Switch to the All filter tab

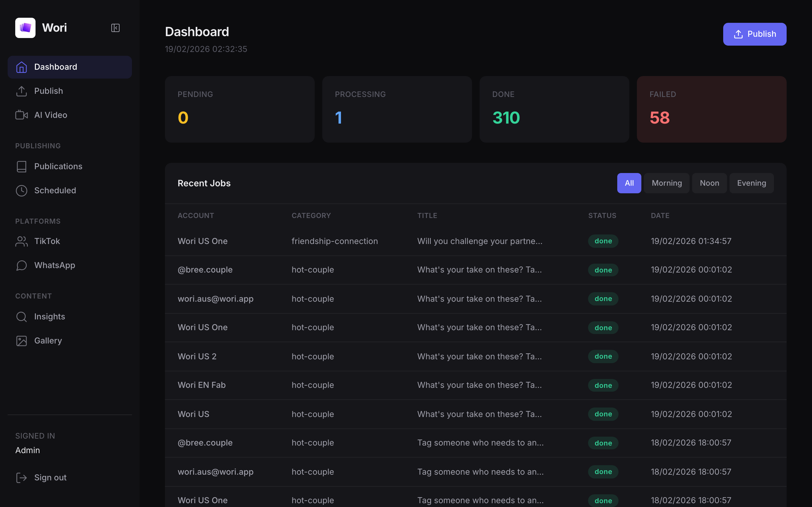point(629,183)
